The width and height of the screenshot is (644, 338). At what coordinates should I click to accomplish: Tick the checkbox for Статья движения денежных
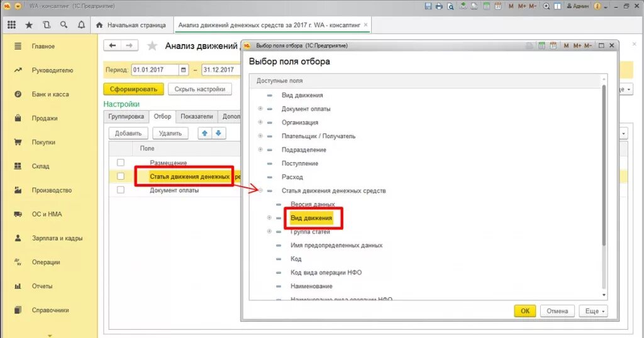(x=120, y=176)
